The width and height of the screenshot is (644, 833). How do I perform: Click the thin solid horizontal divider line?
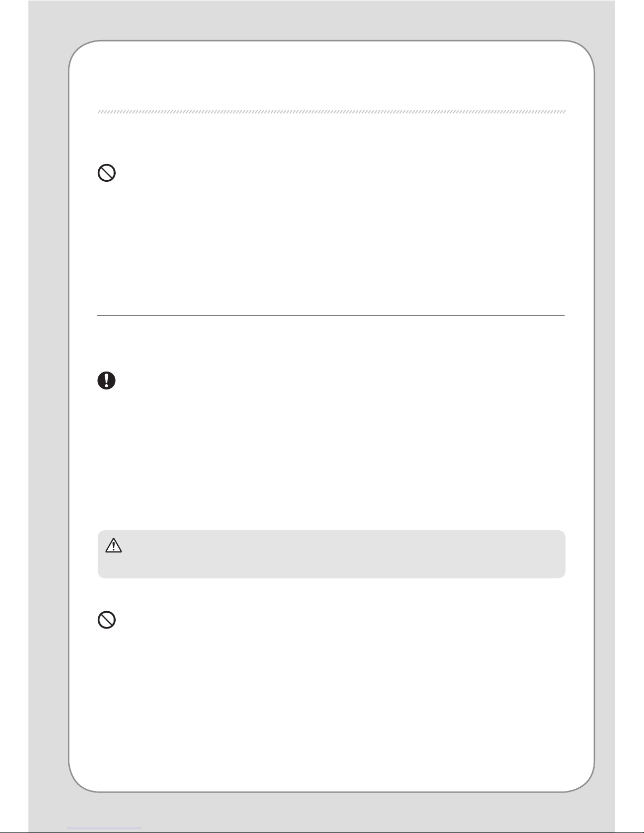tap(331, 316)
